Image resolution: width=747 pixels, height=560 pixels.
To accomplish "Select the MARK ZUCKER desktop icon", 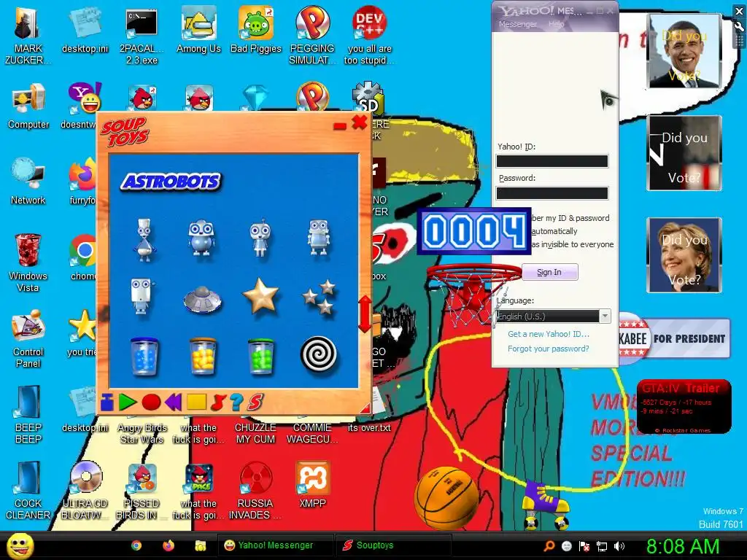I will [x=28, y=36].
